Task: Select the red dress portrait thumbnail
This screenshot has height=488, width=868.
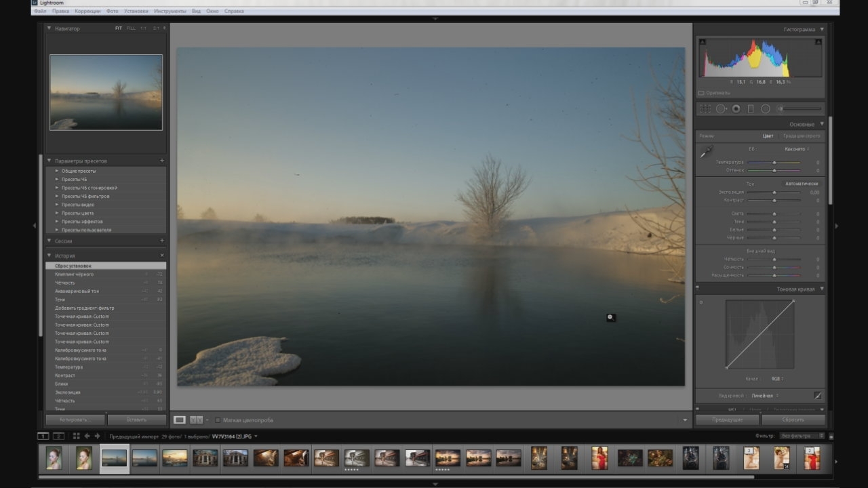Action: point(599,458)
